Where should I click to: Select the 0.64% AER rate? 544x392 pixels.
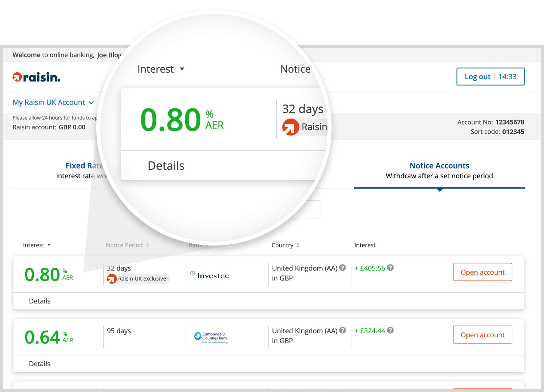tap(49, 337)
